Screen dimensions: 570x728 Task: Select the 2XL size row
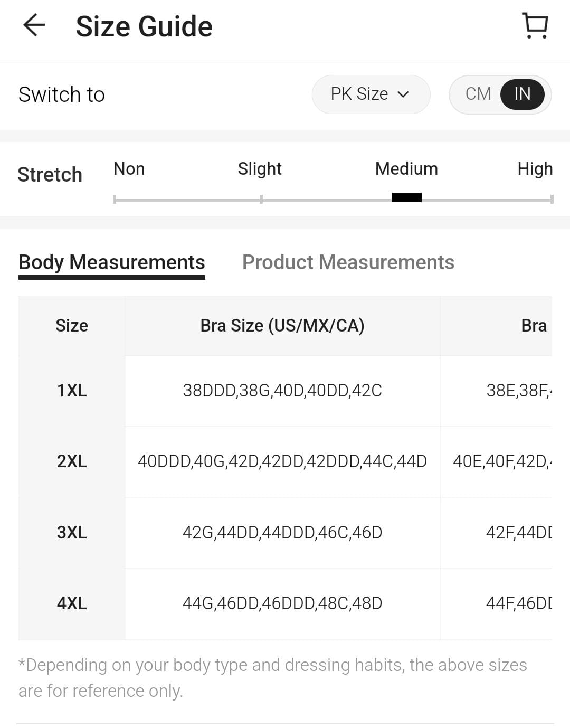pos(72,461)
